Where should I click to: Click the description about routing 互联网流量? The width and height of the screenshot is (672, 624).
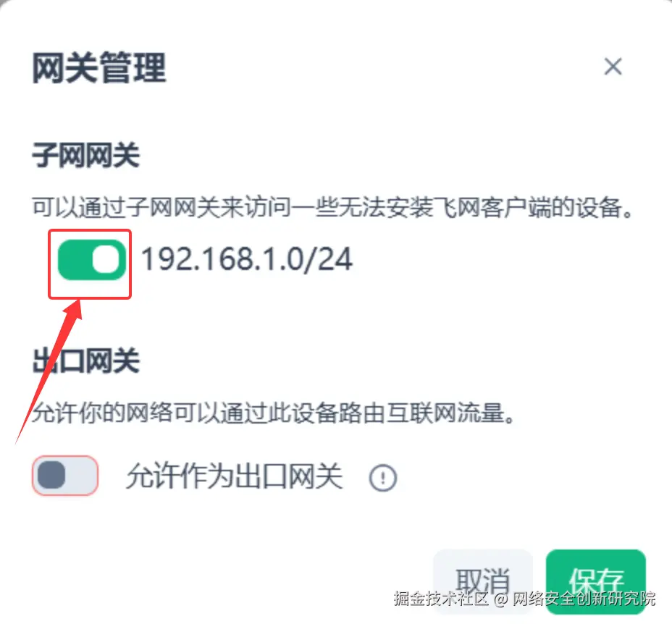pyautogui.click(x=274, y=413)
